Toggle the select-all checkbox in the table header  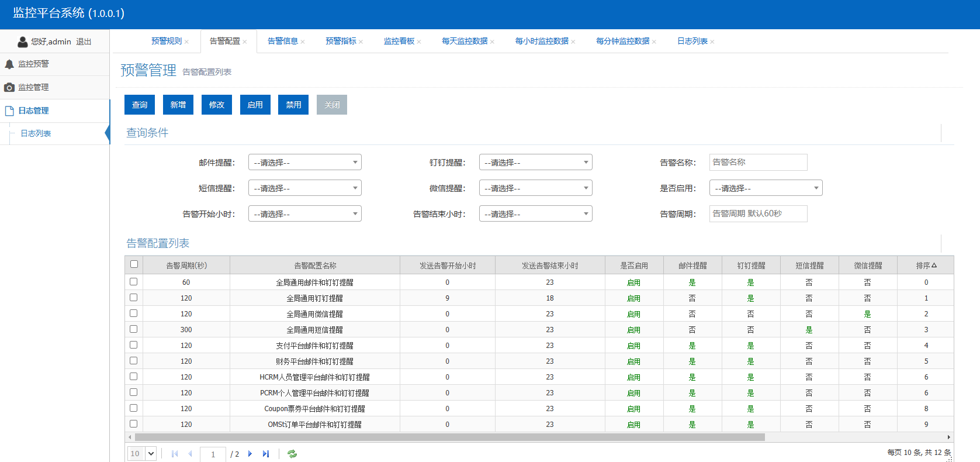134,264
